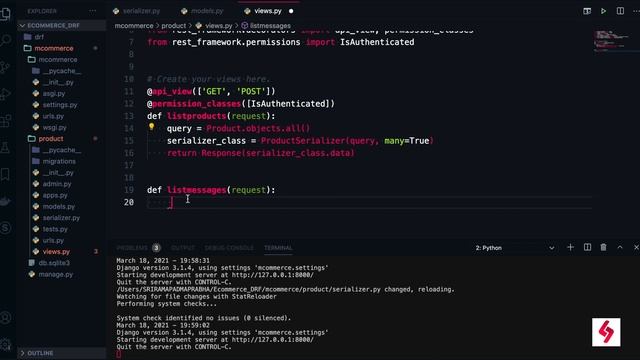This screenshot has width=640, height=360.
Task: Open editor more actions ellipsis
Action: point(636,11)
